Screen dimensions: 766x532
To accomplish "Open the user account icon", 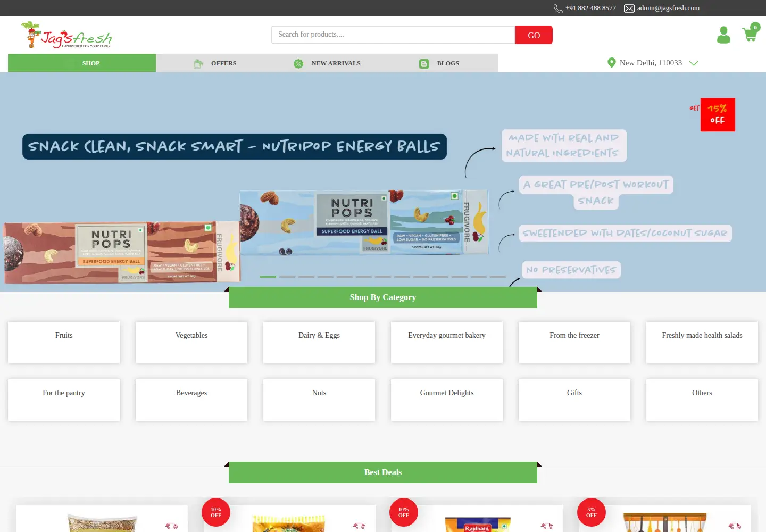I will pos(723,35).
